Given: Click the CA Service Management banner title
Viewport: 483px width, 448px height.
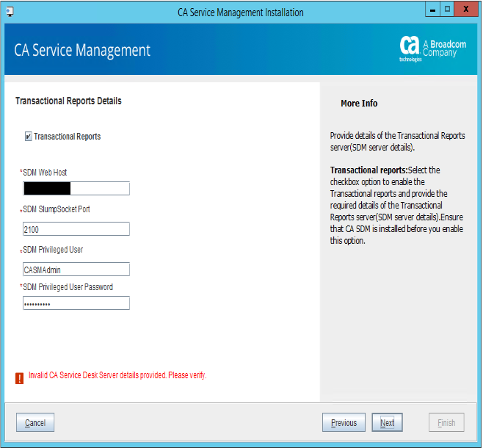Looking at the screenshot, I should pos(82,50).
